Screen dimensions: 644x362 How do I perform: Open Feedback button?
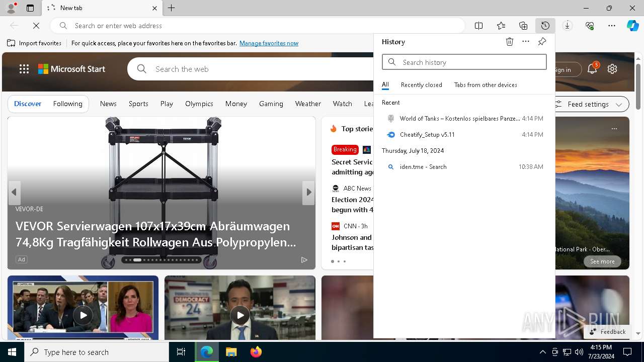point(607,332)
